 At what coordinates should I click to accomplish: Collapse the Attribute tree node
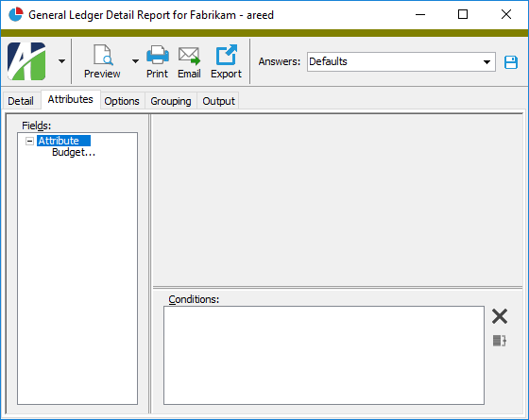tap(29, 141)
